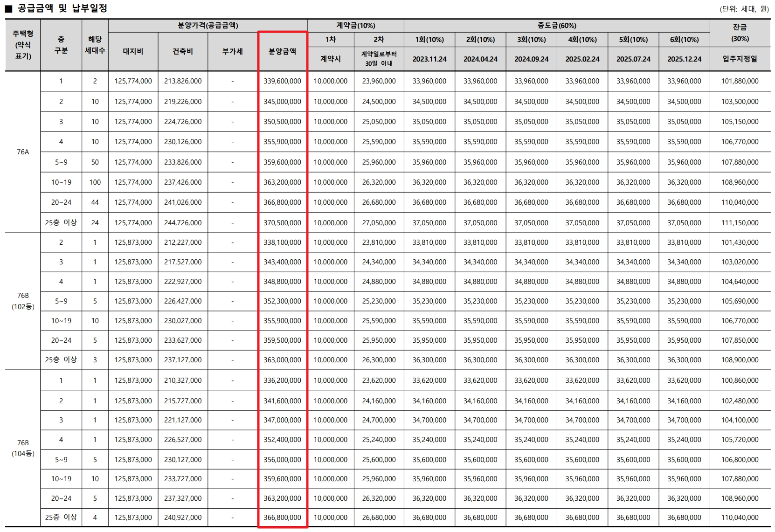
Task: Select the 347,000,000 분양금액 value
Action: (282, 420)
